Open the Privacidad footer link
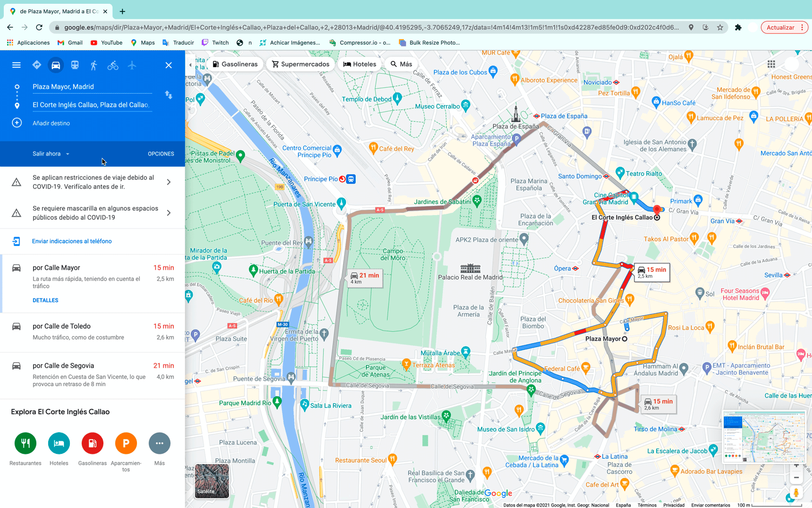The image size is (812, 508). point(674,505)
